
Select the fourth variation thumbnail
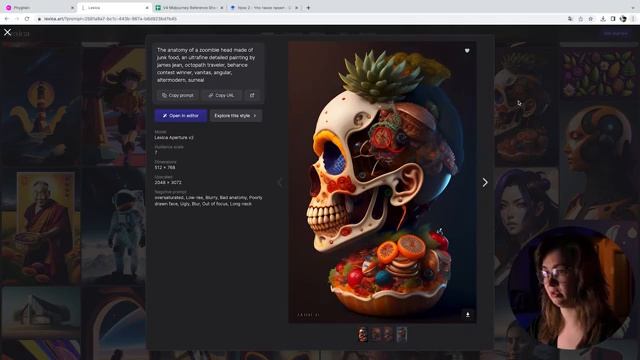pos(401,335)
